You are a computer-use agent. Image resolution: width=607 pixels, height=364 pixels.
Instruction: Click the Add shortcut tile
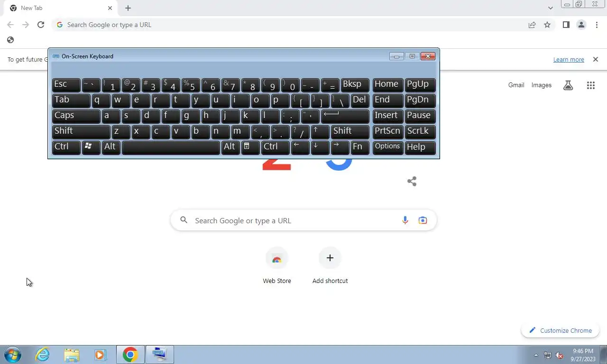coord(330,266)
